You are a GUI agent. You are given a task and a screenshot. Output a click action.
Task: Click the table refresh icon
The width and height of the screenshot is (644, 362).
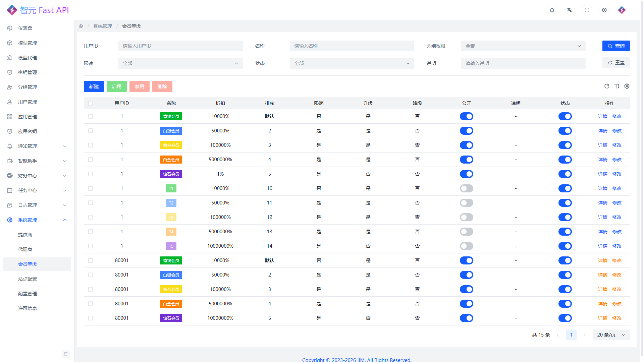(606, 86)
